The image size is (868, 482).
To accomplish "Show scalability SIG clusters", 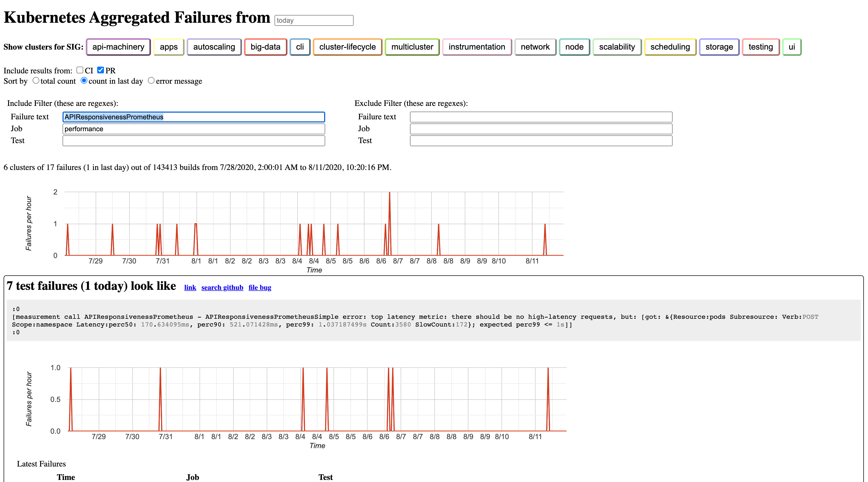I will coord(617,47).
